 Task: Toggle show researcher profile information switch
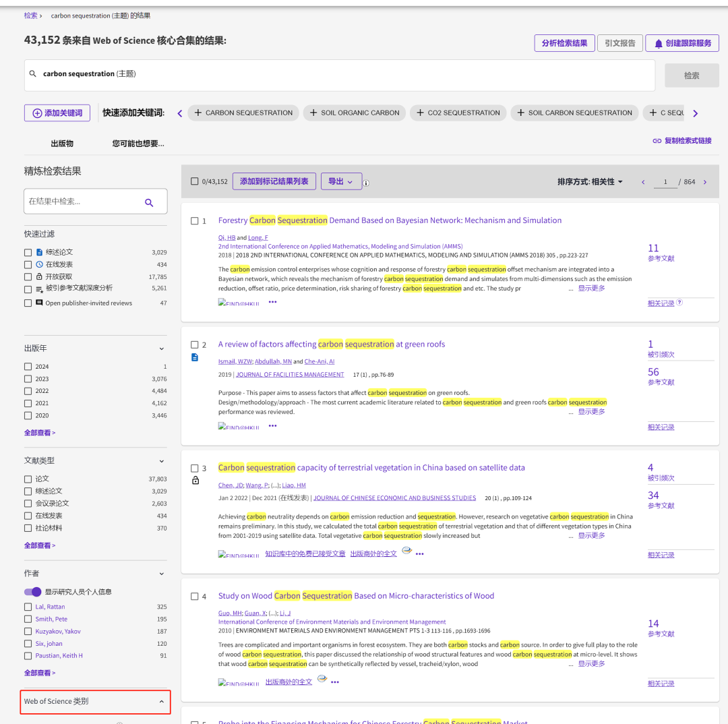click(x=32, y=592)
